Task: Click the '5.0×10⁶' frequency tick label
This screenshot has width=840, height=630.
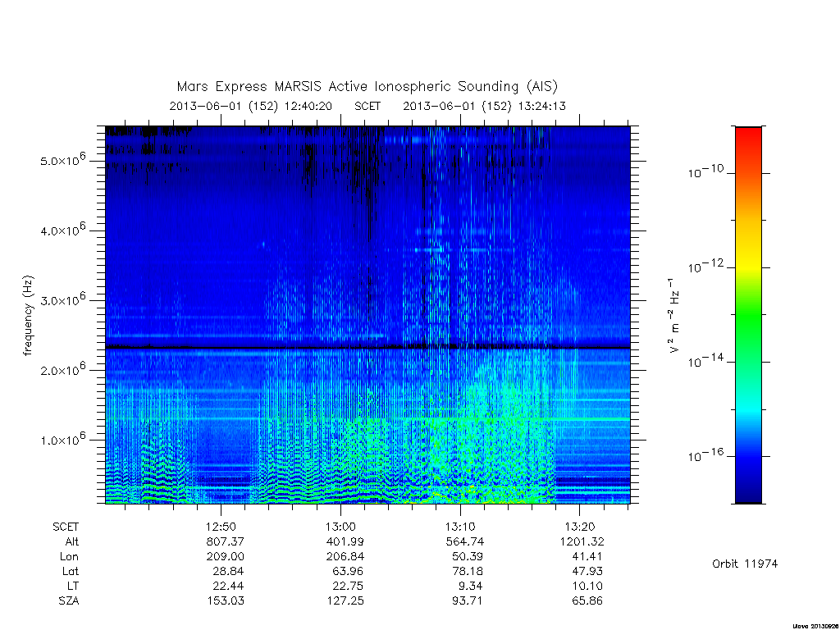Action: click(63, 160)
